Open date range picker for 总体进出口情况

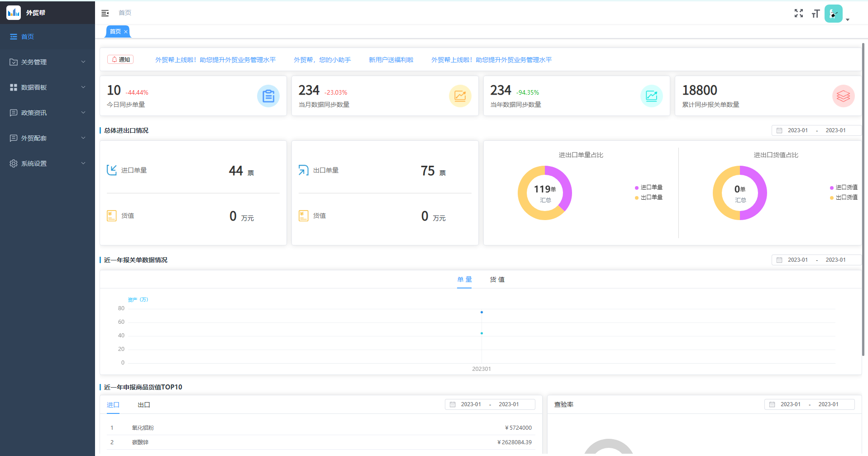click(816, 130)
